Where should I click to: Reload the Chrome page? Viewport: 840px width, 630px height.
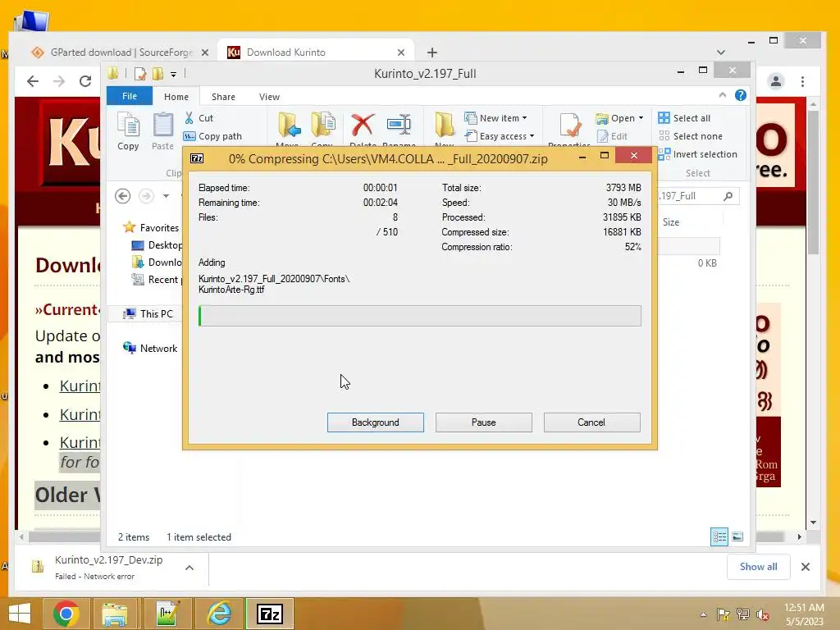click(x=85, y=81)
